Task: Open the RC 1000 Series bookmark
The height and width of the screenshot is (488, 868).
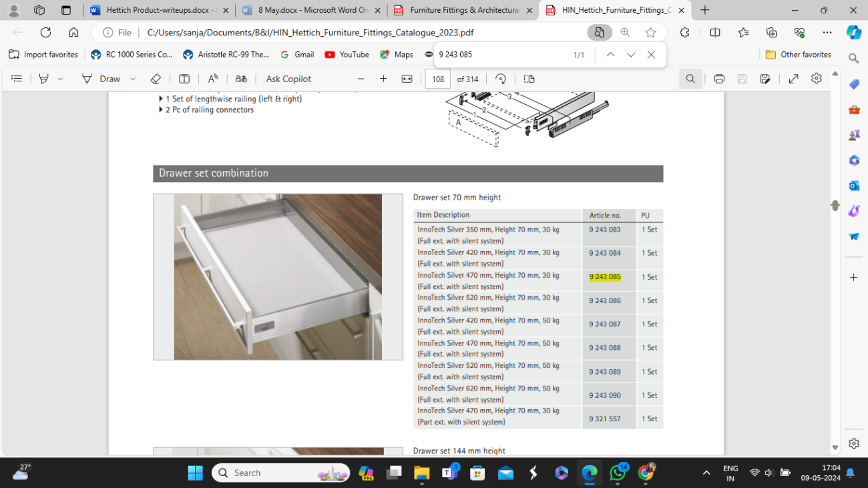Action: [x=132, y=55]
